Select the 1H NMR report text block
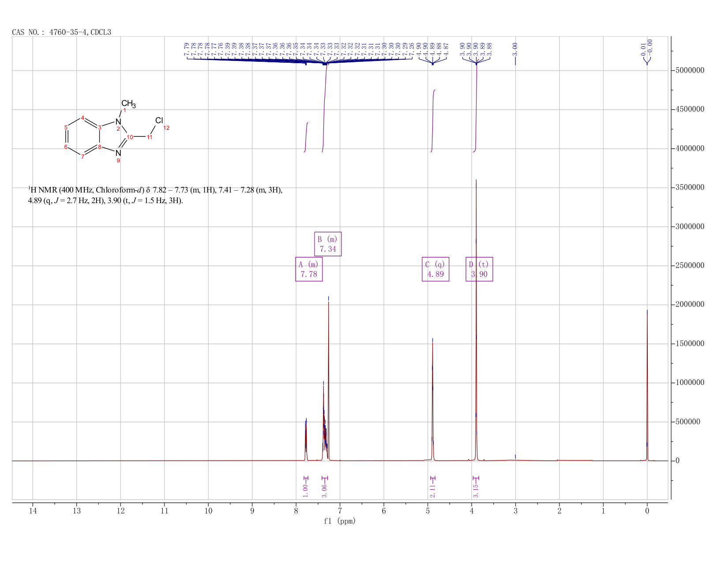Viewport: 728px width, 563px height. point(155,195)
